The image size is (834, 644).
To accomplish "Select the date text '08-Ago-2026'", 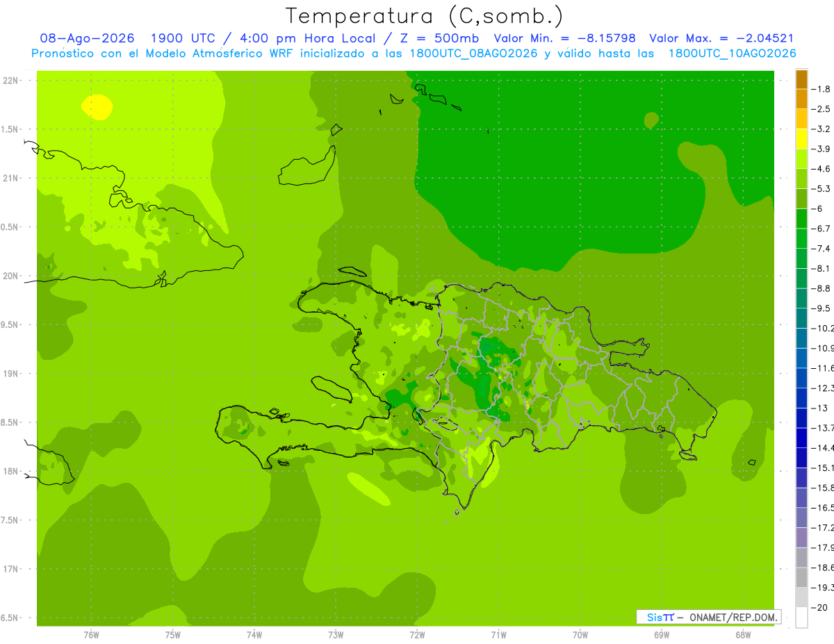I will pos(88,38).
